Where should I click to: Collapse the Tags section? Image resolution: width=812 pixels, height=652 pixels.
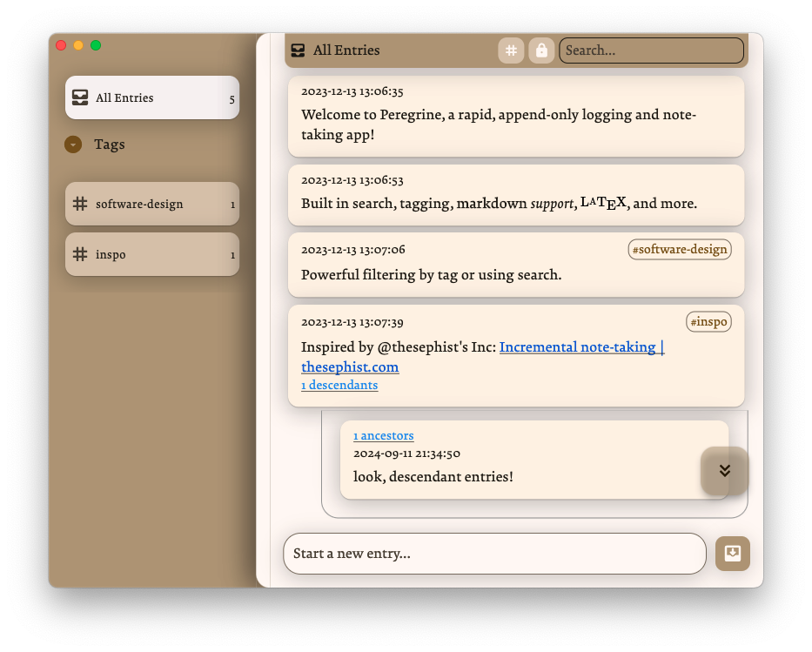tap(73, 144)
